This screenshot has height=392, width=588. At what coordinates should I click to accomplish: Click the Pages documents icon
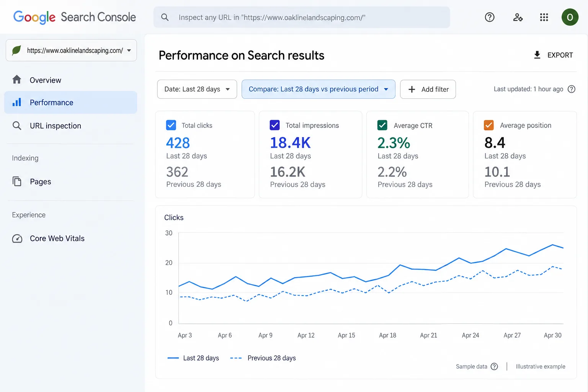17,181
